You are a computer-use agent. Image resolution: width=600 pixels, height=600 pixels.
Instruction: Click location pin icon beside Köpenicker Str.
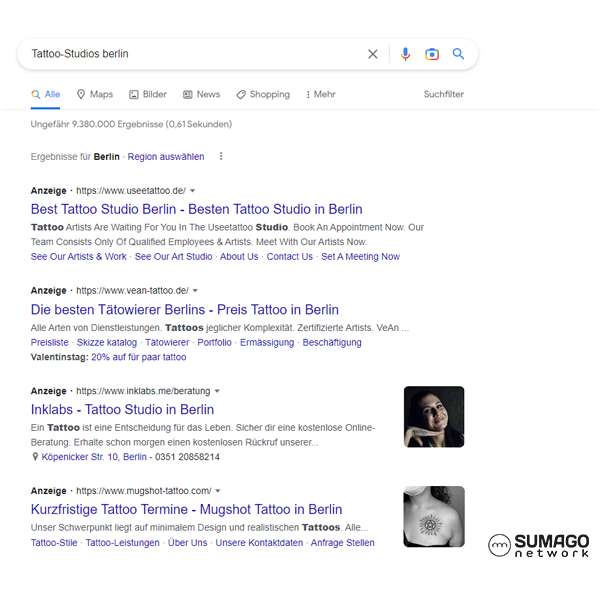[x=35, y=457]
